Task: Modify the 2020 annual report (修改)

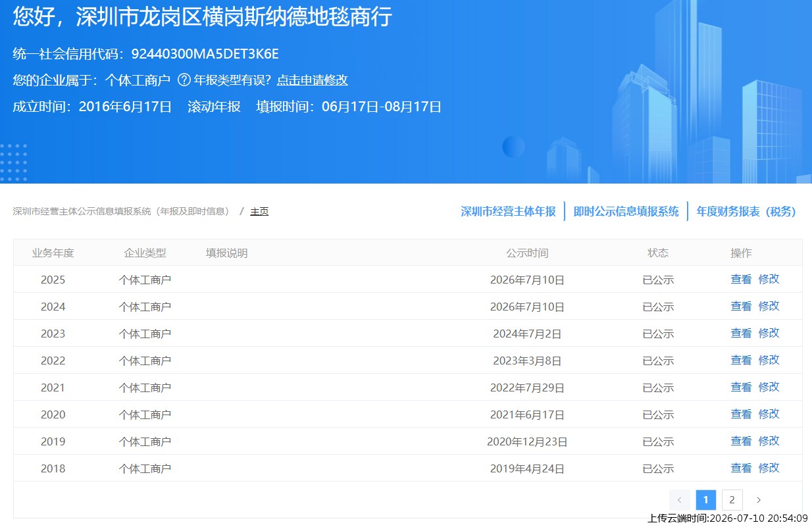Action: click(x=769, y=414)
